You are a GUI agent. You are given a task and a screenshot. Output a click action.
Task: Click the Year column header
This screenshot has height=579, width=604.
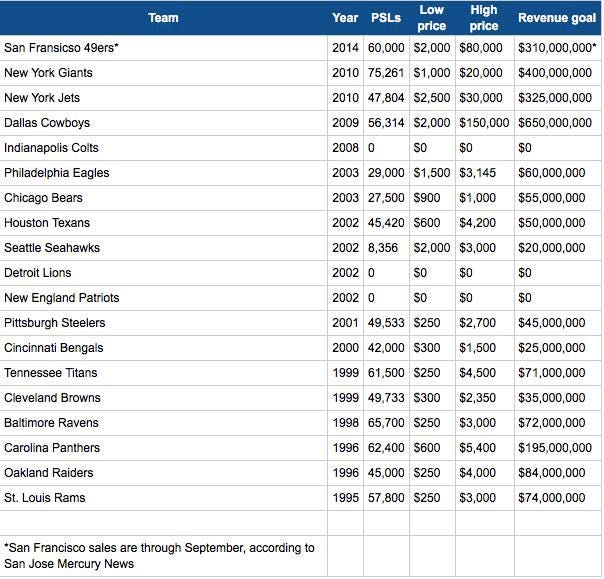point(345,18)
